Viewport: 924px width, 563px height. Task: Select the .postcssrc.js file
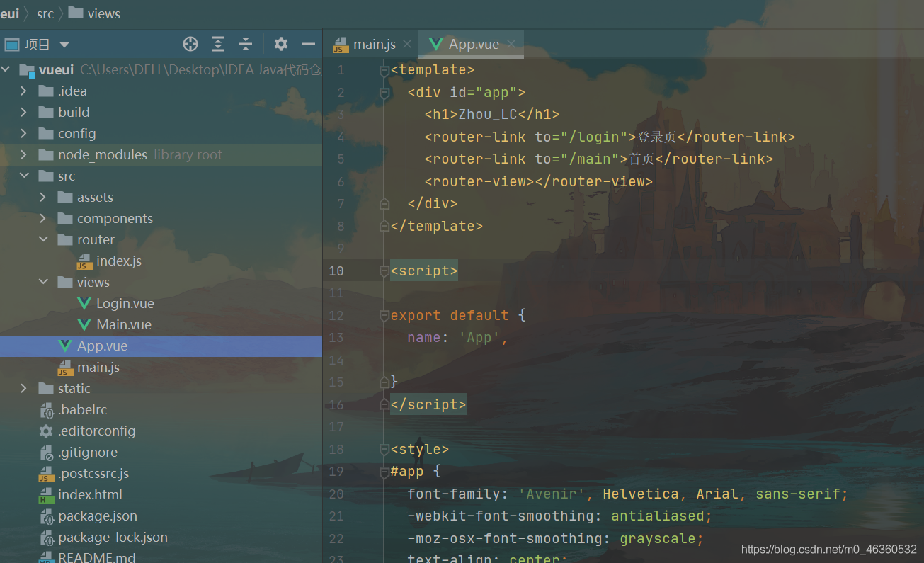93,473
